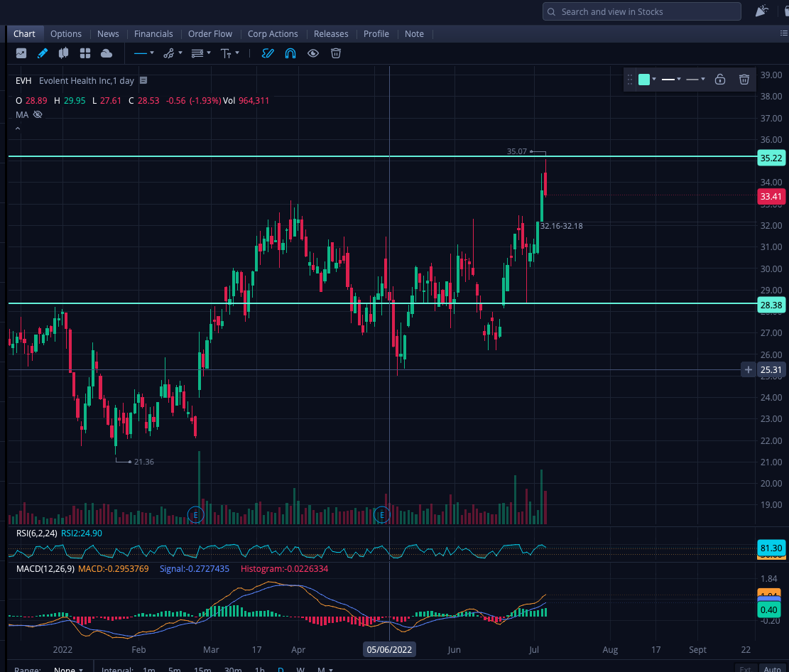Pick the teal line color swatch

[644, 80]
